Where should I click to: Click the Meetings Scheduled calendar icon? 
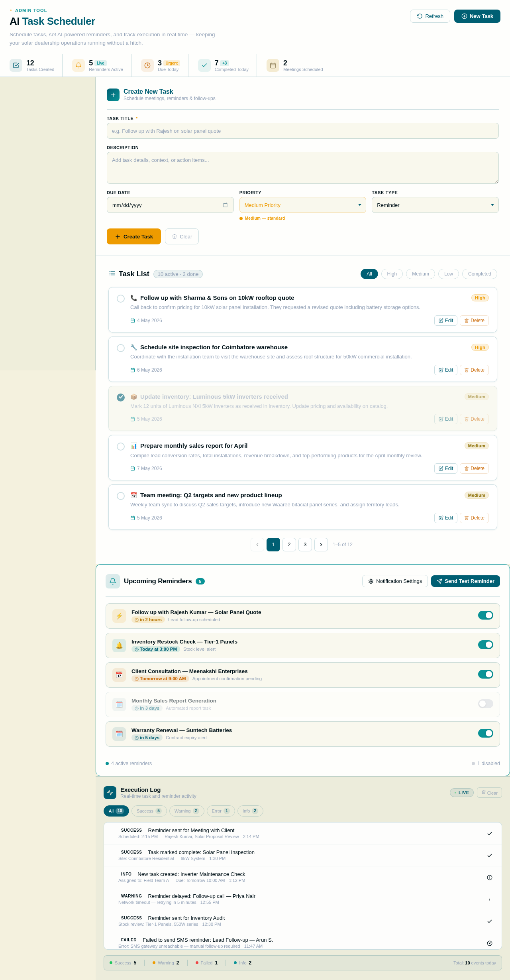273,65
